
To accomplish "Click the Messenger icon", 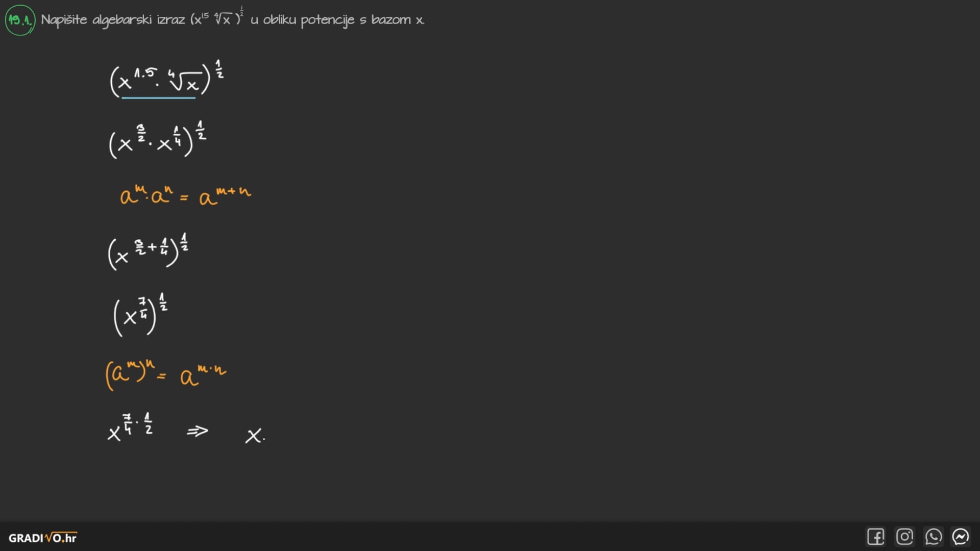I will click(x=961, y=537).
